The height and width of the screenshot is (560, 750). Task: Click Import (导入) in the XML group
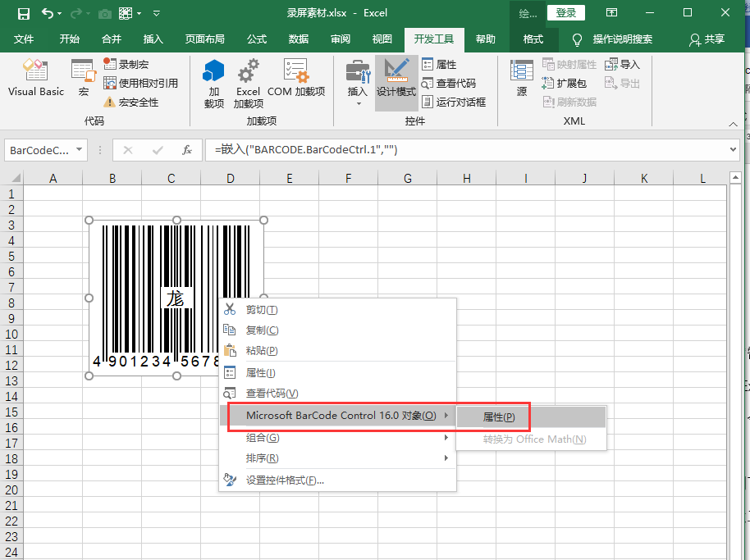(x=622, y=64)
